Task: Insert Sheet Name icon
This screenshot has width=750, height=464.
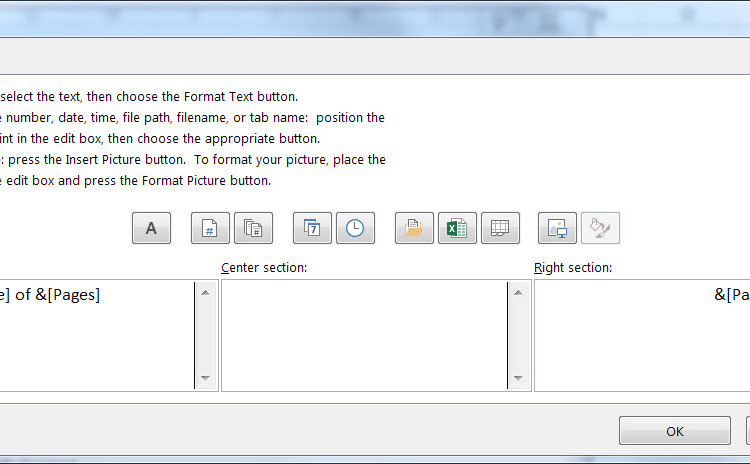Action: click(500, 228)
